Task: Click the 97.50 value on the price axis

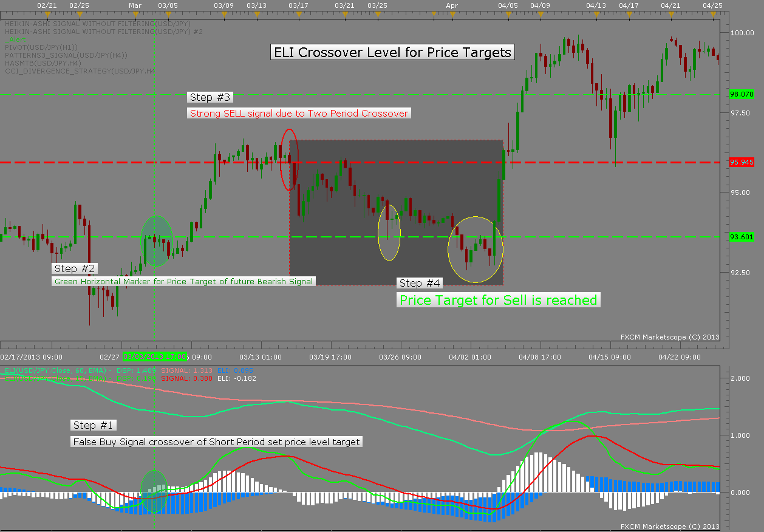Action: pos(741,113)
